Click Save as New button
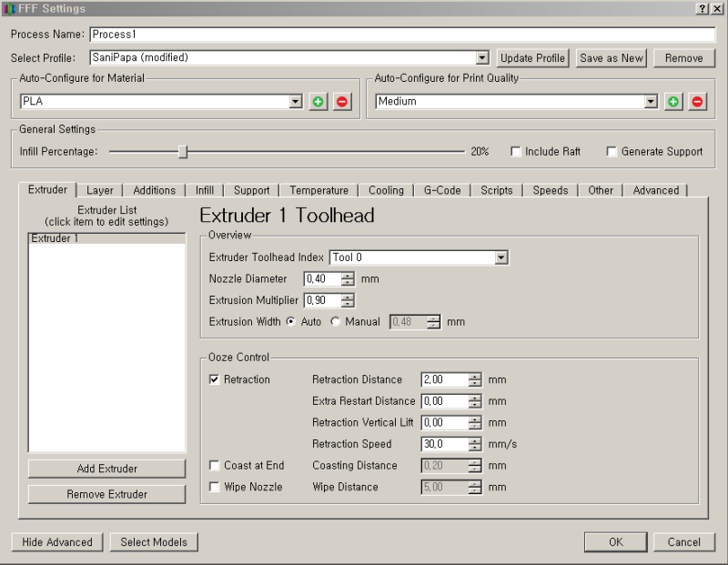 click(611, 58)
